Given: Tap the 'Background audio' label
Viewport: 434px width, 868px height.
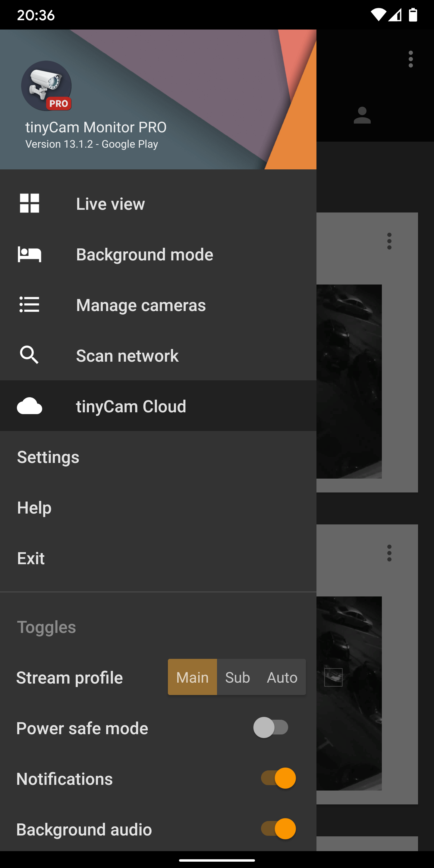Looking at the screenshot, I should 84,829.
